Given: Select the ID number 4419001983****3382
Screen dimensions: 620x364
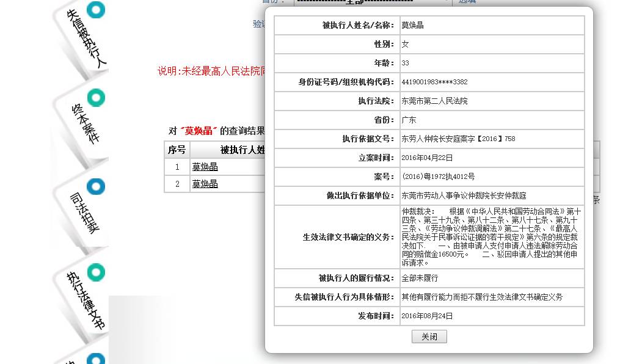Looking at the screenshot, I should click(x=434, y=82).
